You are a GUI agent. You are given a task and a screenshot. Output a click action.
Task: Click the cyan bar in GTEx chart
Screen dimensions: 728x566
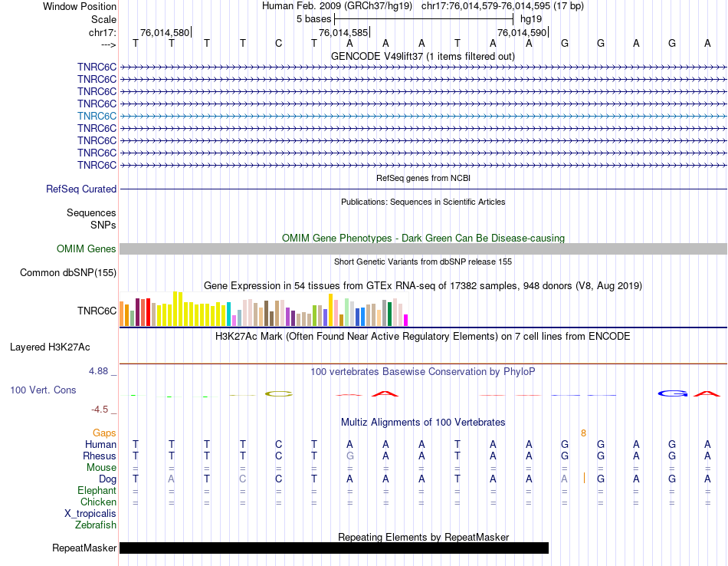click(x=228, y=314)
